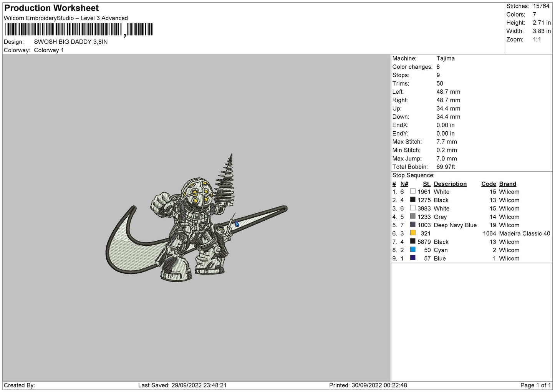Click the Brand column header
Image resolution: width=555 pixels, height=392 pixels.
pos(507,184)
